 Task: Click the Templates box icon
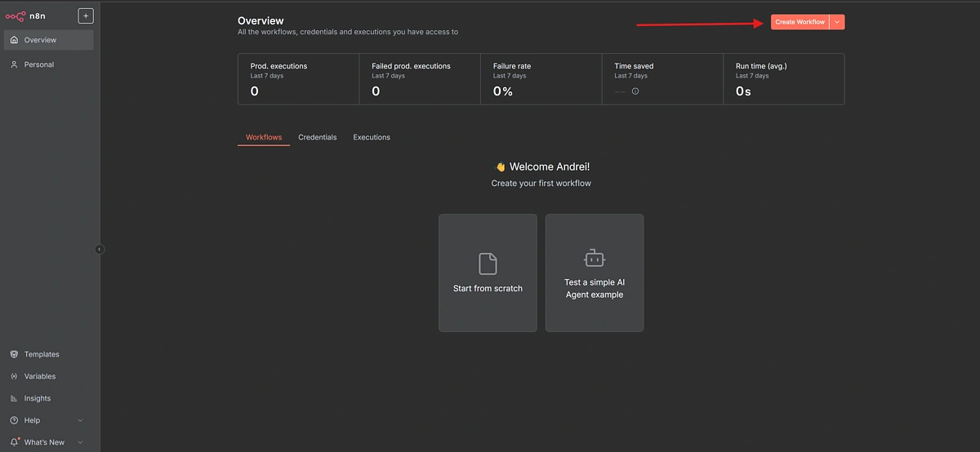click(x=14, y=354)
